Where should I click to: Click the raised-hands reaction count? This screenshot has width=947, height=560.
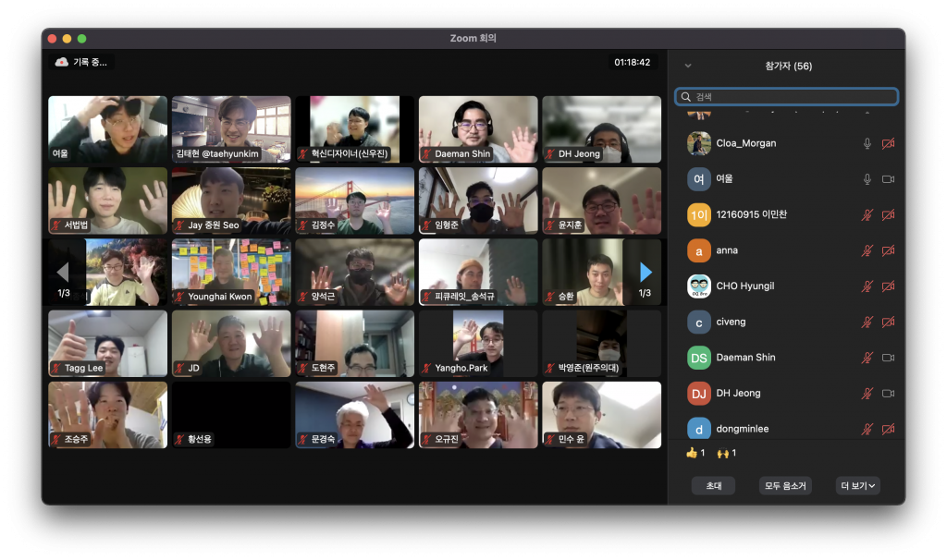[x=727, y=453]
